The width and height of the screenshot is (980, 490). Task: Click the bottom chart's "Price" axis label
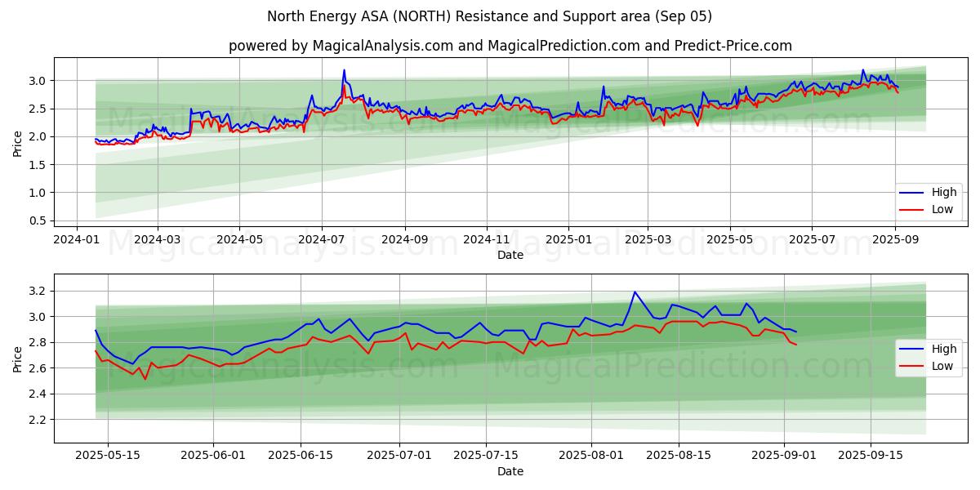tap(18, 359)
